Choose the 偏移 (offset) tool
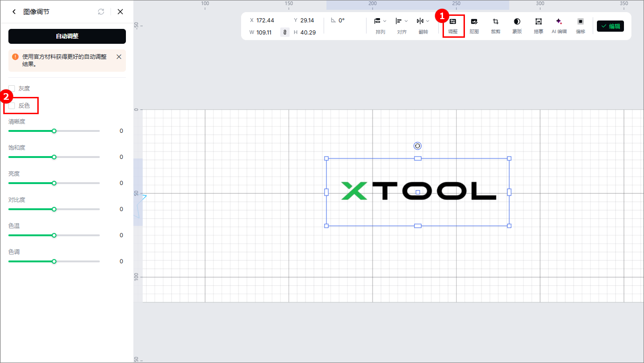This screenshot has height=363, width=644. click(581, 25)
